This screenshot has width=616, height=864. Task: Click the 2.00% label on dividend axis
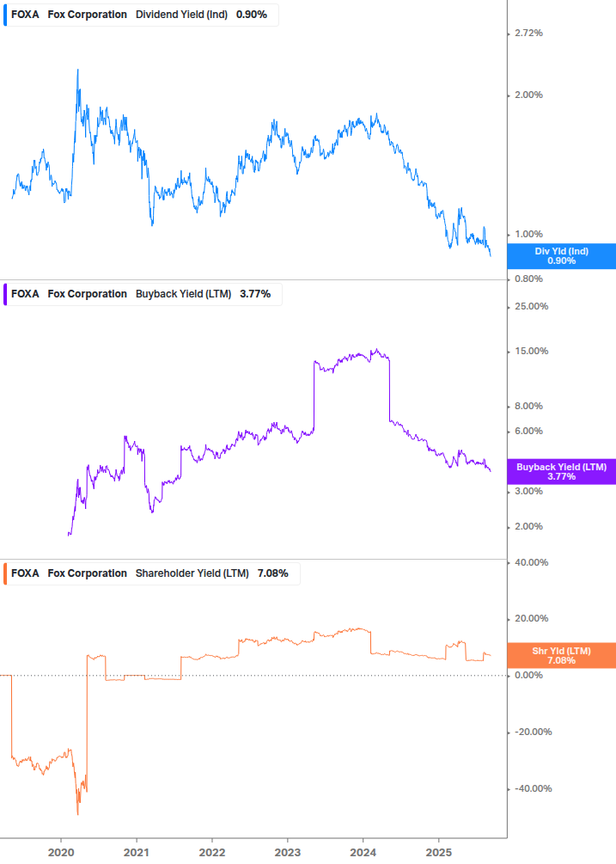click(528, 95)
